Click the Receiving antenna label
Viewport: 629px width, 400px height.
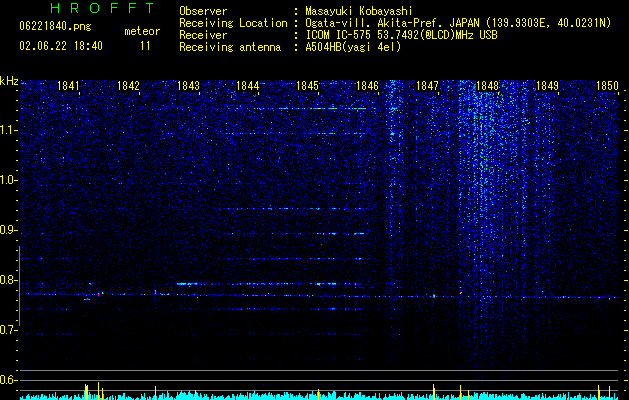(230, 47)
